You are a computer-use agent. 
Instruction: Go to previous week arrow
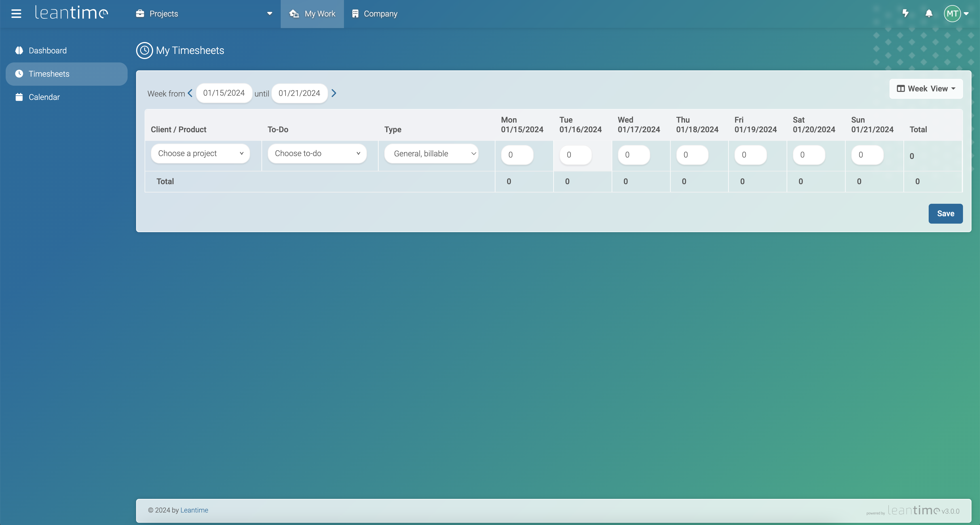190,93
